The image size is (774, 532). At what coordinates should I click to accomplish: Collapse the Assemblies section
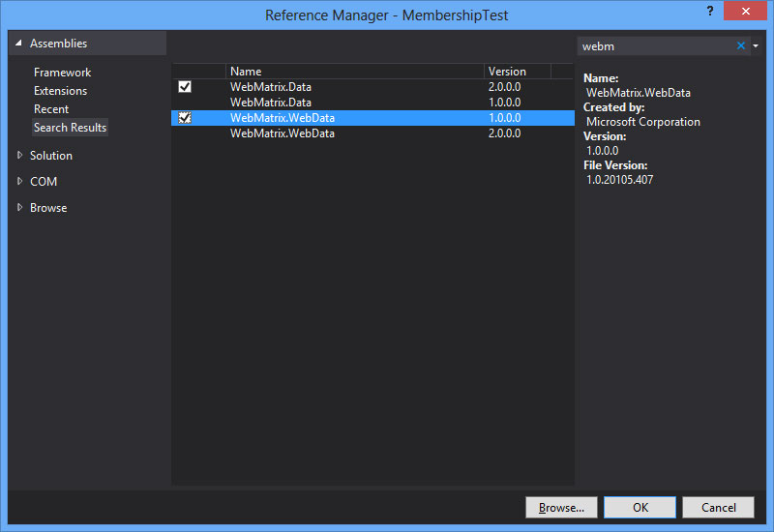pyautogui.click(x=18, y=44)
